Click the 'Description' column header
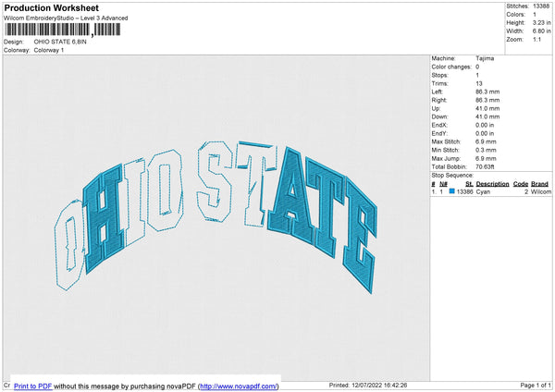This screenshot has width=555, height=392. coord(492,184)
